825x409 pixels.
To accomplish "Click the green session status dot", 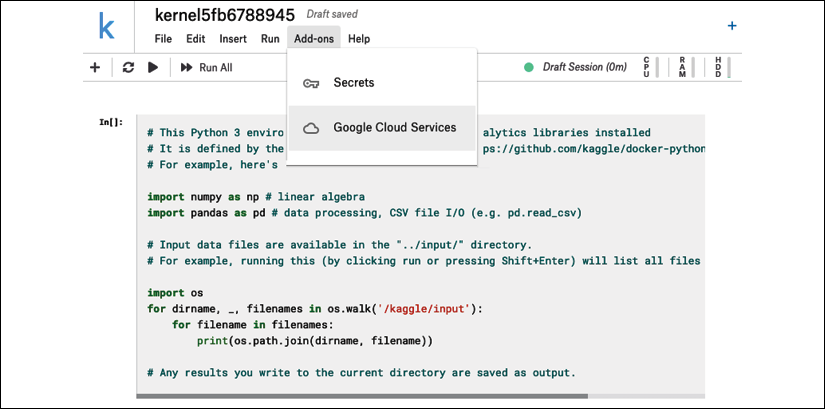I will click(529, 67).
